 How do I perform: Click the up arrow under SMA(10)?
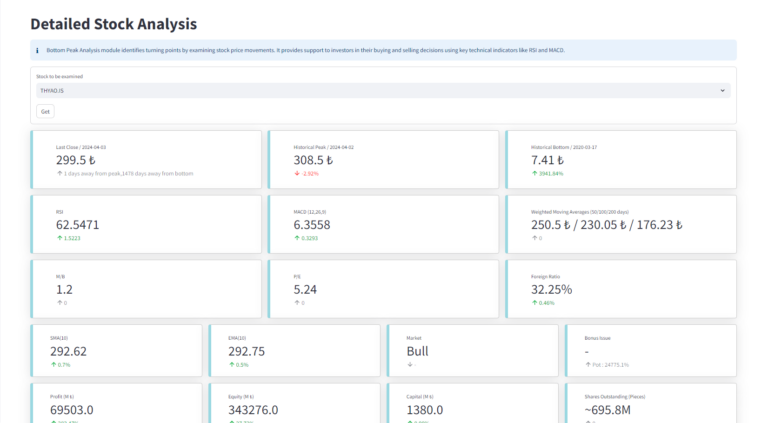[x=52, y=365]
